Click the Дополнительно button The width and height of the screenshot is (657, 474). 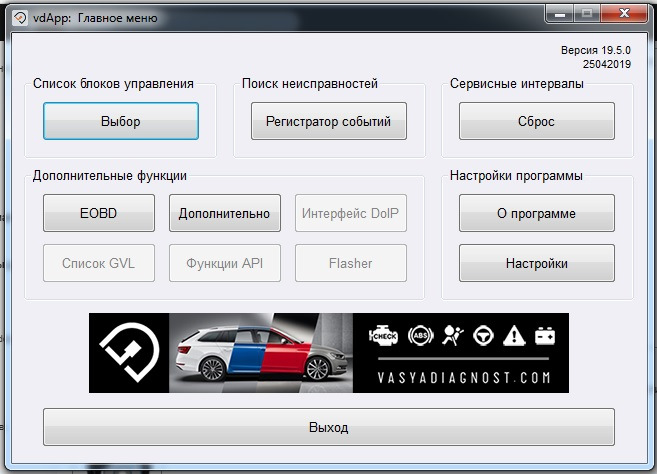coord(225,213)
